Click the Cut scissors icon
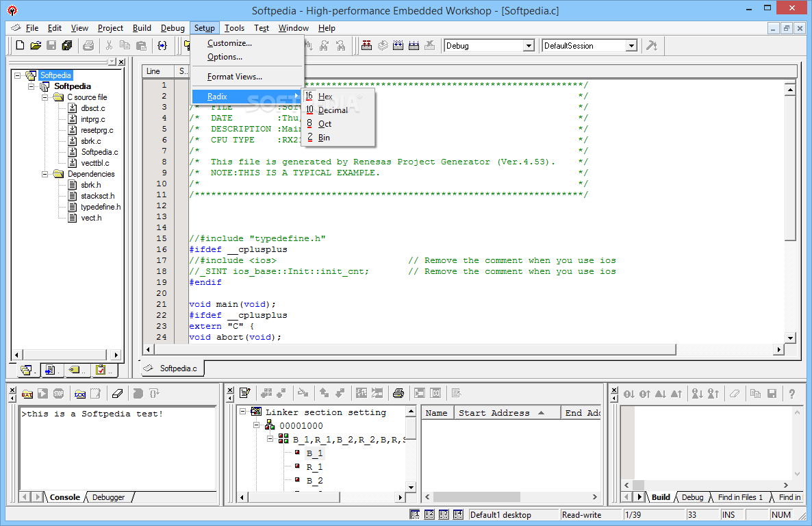Image resolution: width=812 pixels, height=526 pixels. tap(109, 46)
